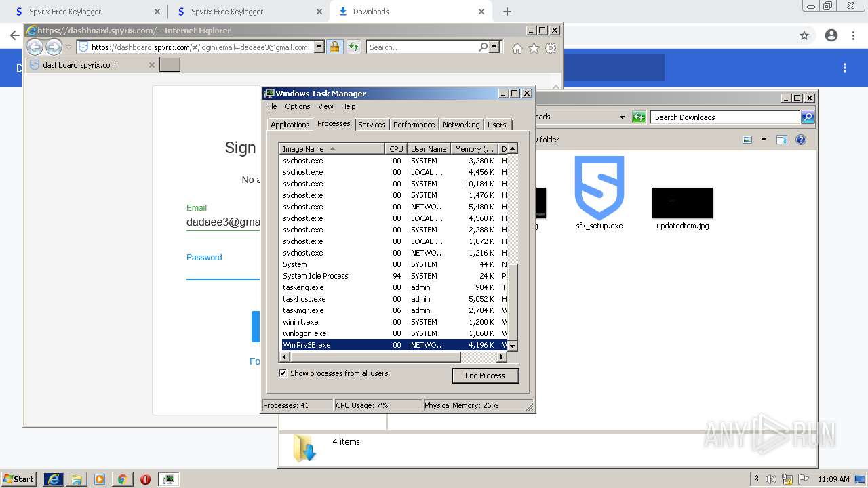
Task: Sort by the Memory column header
Action: pyautogui.click(x=475, y=148)
